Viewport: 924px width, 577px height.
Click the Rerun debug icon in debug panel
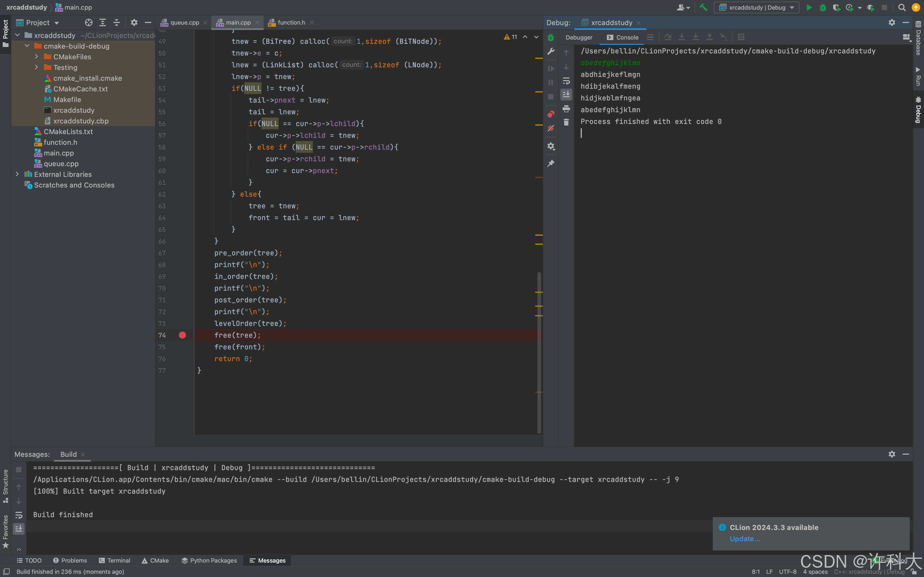click(x=550, y=37)
